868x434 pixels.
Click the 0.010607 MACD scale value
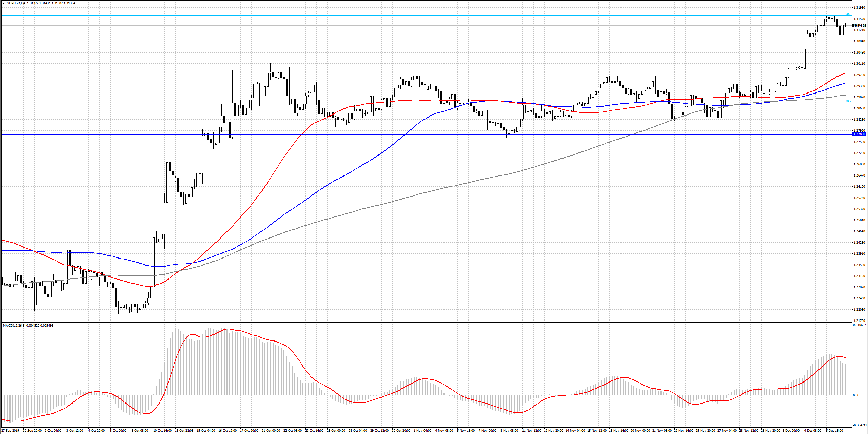[x=860, y=325]
